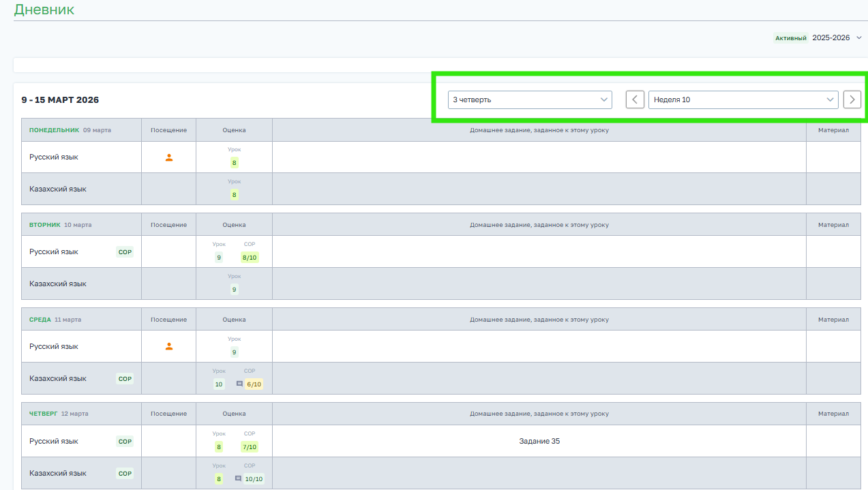Click the Monday Русский язык attendance person icon
This screenshot has height=490, width=868.
click(169, 157)
